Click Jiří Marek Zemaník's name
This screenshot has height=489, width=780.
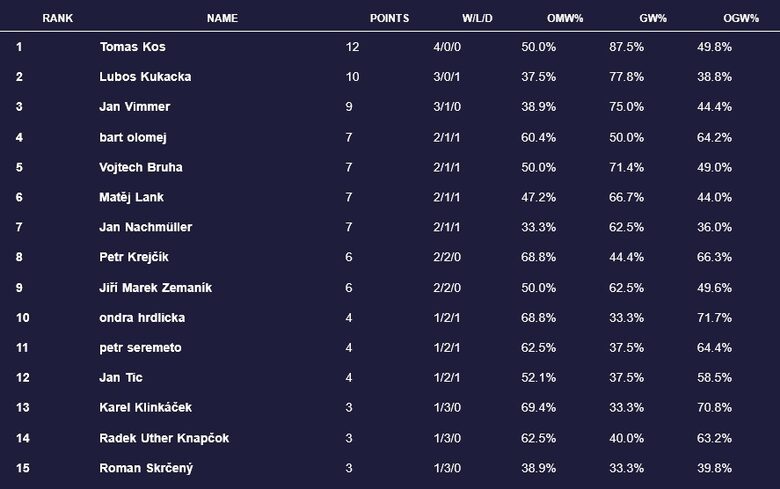(x=156, y=288)
